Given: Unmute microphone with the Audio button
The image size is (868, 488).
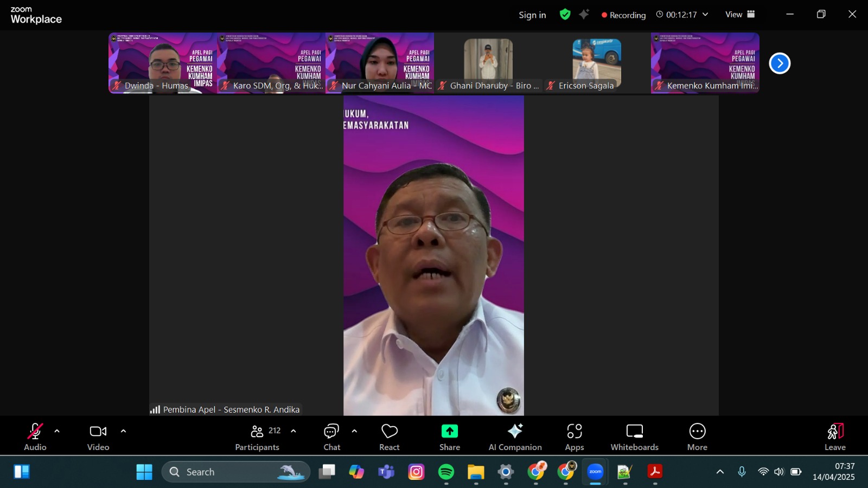Looking at the screenshot, I should [x=35, y=436].
